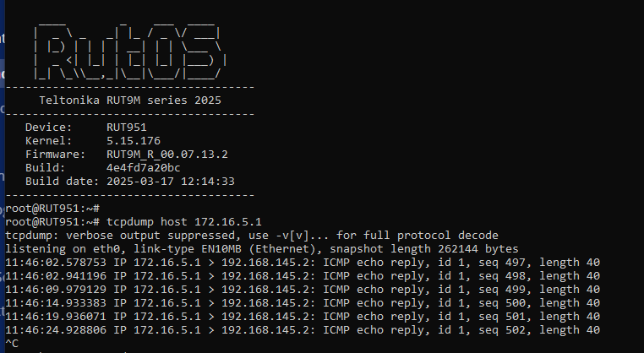644x353 pixels.
Task: Click the empty root@RUT951 prompt line
Action: pyautogui.click(x=52, y=209)
